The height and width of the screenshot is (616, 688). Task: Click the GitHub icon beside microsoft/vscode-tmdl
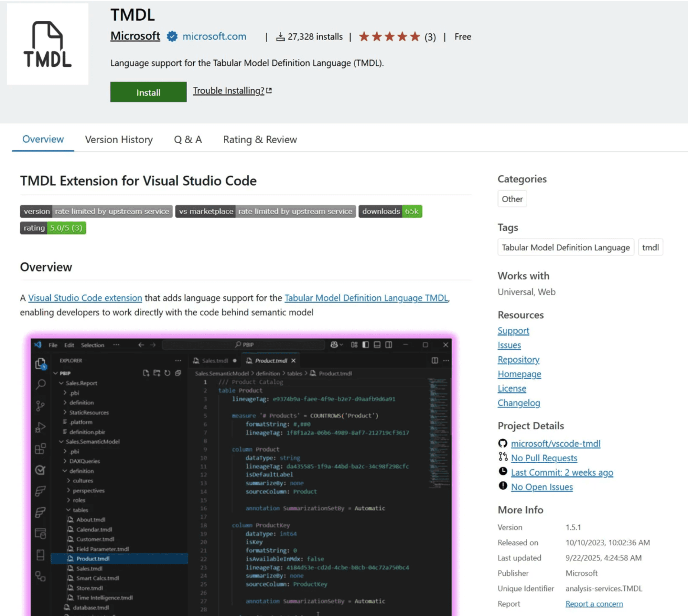[x=503, y=443]
